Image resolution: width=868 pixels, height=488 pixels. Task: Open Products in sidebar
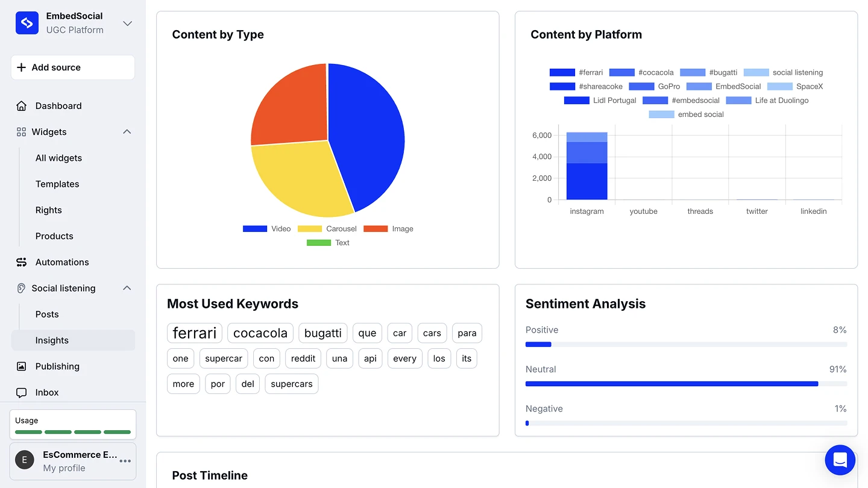54,236
